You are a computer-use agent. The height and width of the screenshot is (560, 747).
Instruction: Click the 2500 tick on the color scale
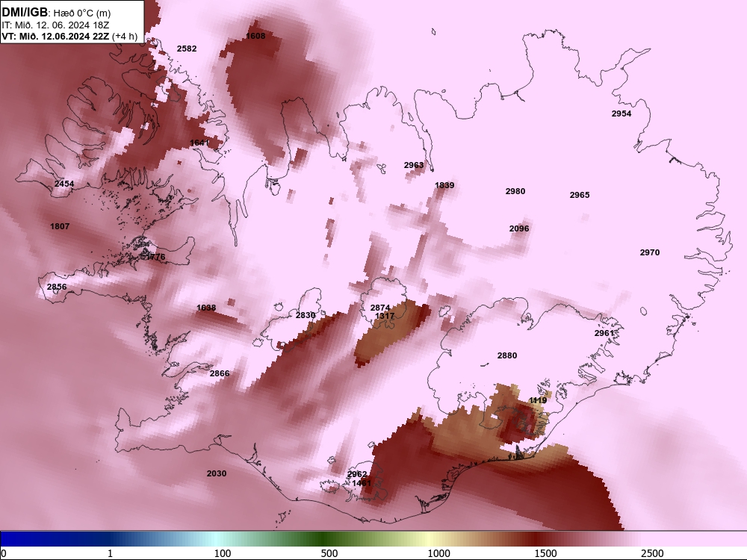652,553
